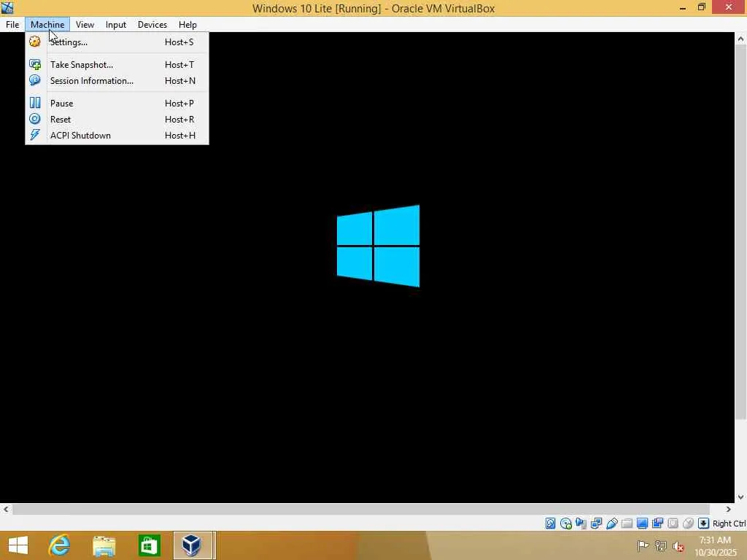Click the VirtualBox taskbar button

(194, 545)
